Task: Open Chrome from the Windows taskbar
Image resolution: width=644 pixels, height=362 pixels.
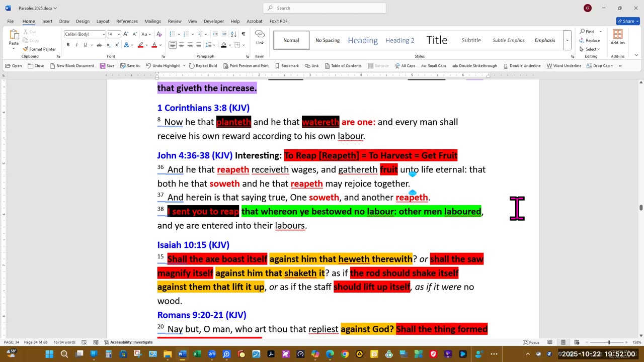Action: pyautogui.click(x=345, y=354)
